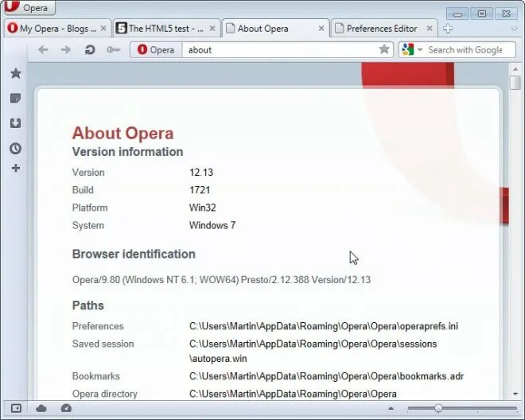Click the operaprefs.ini preferences path
The height and width of the screenshot is (420, 525).
(x=324, y=326)
